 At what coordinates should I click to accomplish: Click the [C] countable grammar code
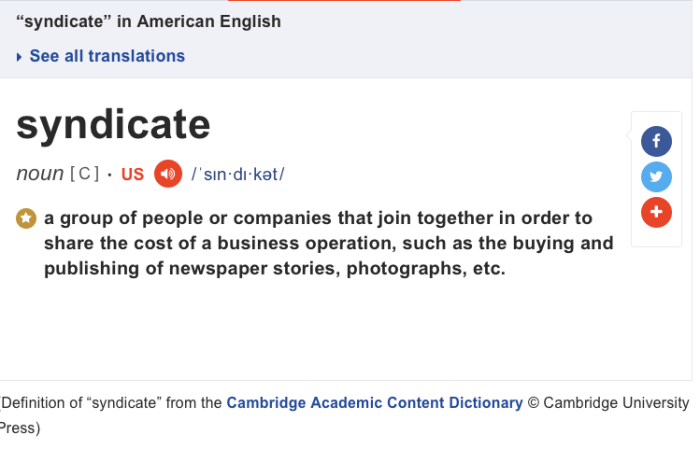point(84,174)
